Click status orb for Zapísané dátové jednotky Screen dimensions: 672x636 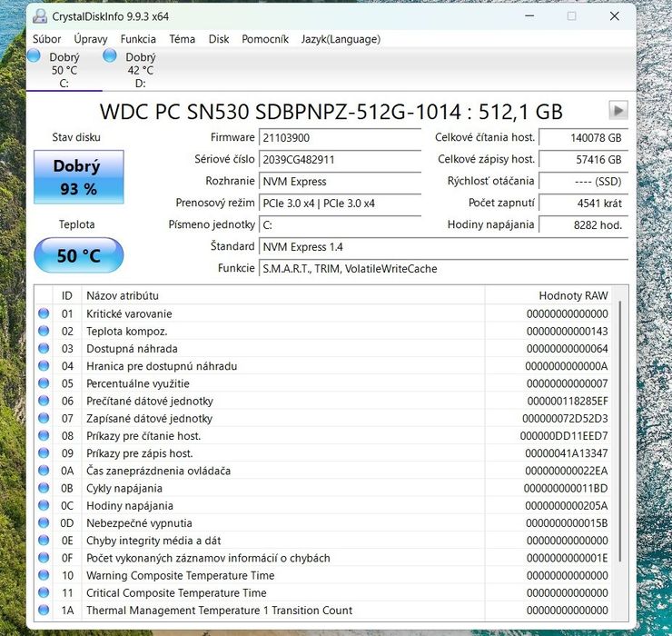tap(44, 418)
